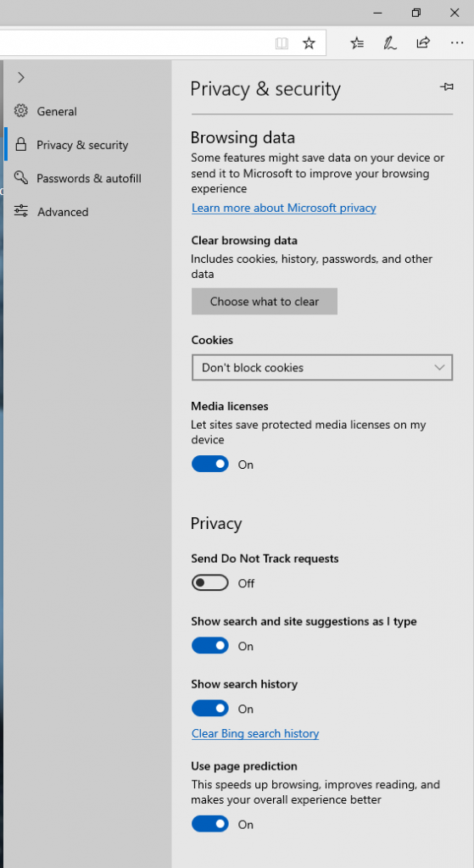
Task: Pin the settings pane with pushpin icon
Action: (x=446, y=87)
